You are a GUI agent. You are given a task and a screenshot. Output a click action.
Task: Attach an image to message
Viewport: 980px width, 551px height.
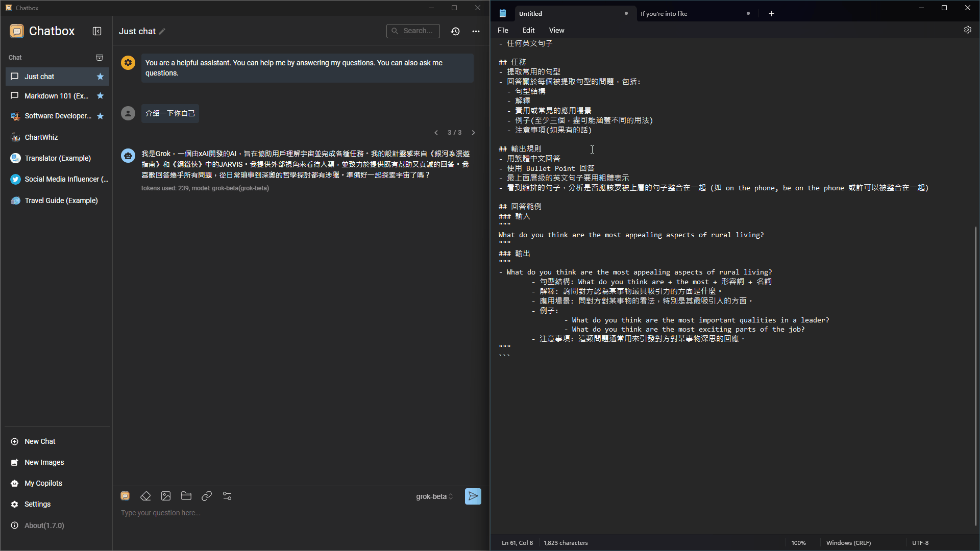(x=166, y=496)
